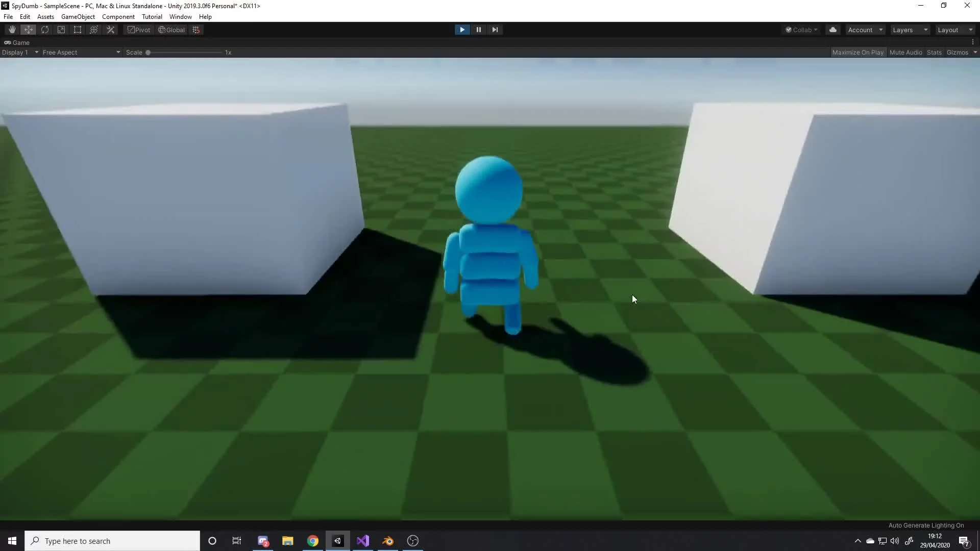The width and height of the screenshot is (980, 551).
Task: Expand the Layers dropdown
Action: point(910,30)
